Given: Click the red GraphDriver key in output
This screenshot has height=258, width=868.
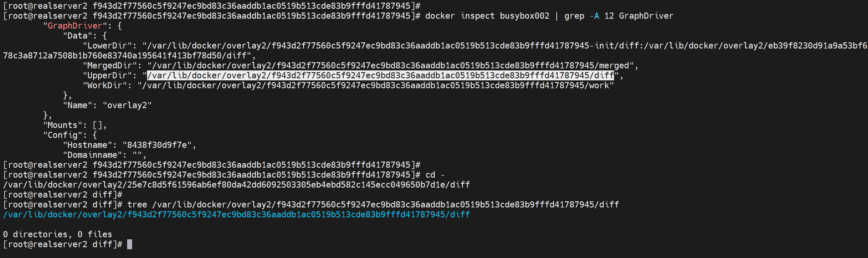Looking at the screenshot, I should point(75,26).
